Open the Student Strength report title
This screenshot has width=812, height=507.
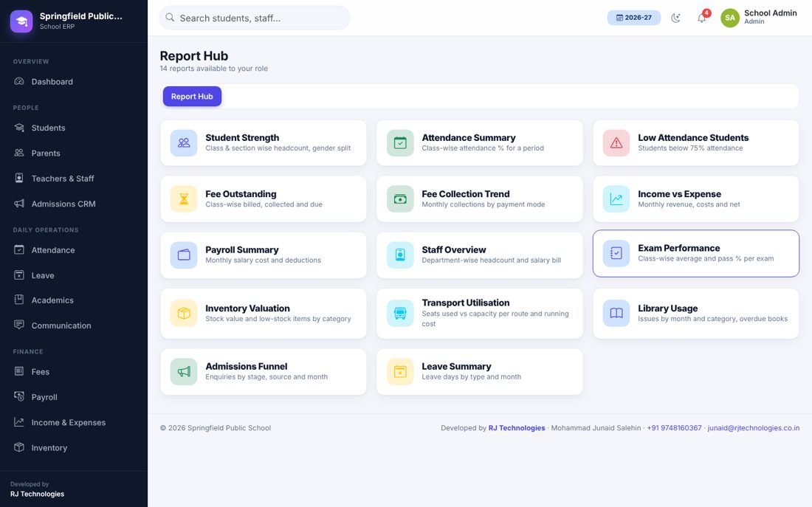[x=242, y=138]
